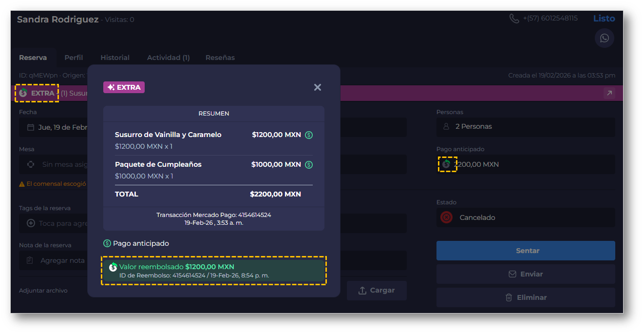This screenshot has height=334, width=644.
Task: Click the Eliminar button
Action: click(526, 297)
